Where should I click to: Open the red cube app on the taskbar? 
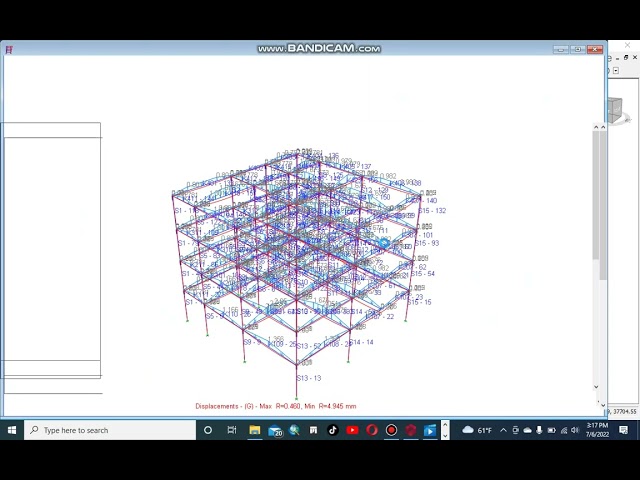[x=411, y=430]
